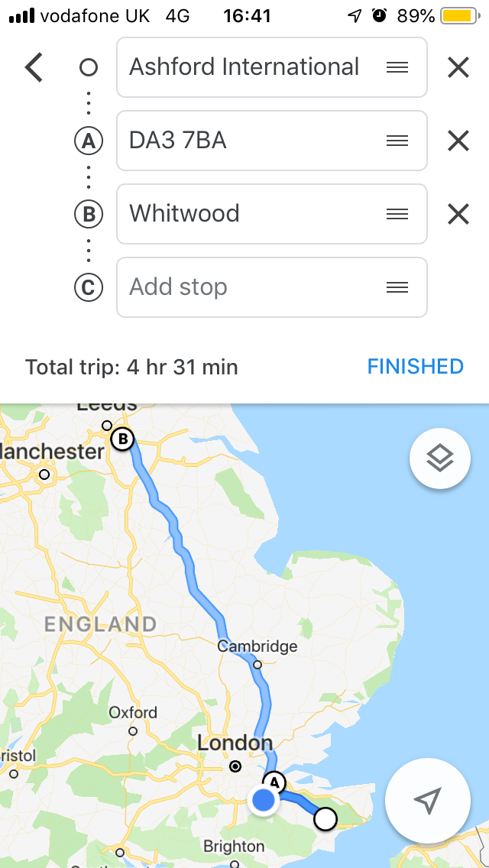Tap the reorder handle beside DA3 7BA
Screen dimensions: 489x868
tap(397, 141)
